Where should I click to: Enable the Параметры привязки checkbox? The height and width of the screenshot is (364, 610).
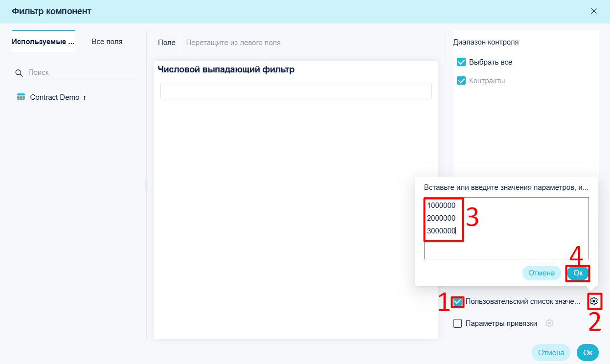coord(458,323)
